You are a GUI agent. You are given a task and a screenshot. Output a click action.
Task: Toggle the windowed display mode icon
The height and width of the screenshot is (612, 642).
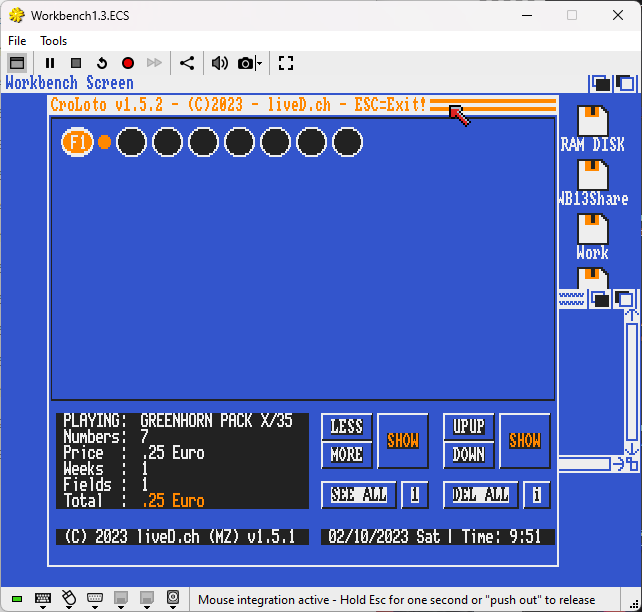pyautogui.click(x=17, y=63)
